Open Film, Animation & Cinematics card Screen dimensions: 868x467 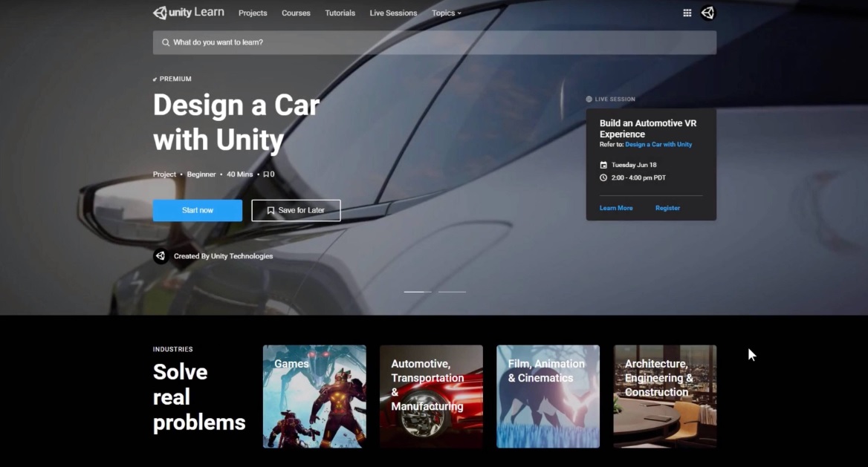click(548, 396)
